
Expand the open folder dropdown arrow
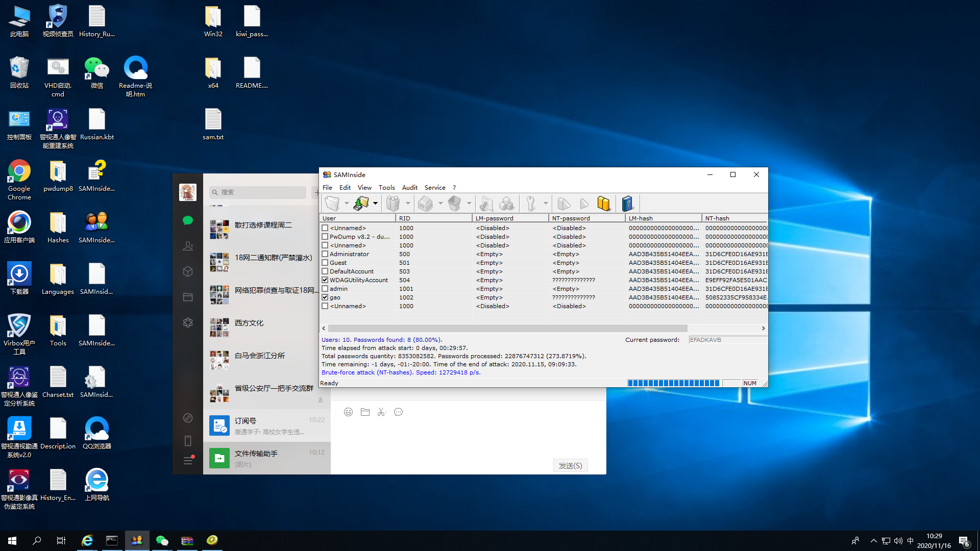pyautogui.click(x=347, y=204)
